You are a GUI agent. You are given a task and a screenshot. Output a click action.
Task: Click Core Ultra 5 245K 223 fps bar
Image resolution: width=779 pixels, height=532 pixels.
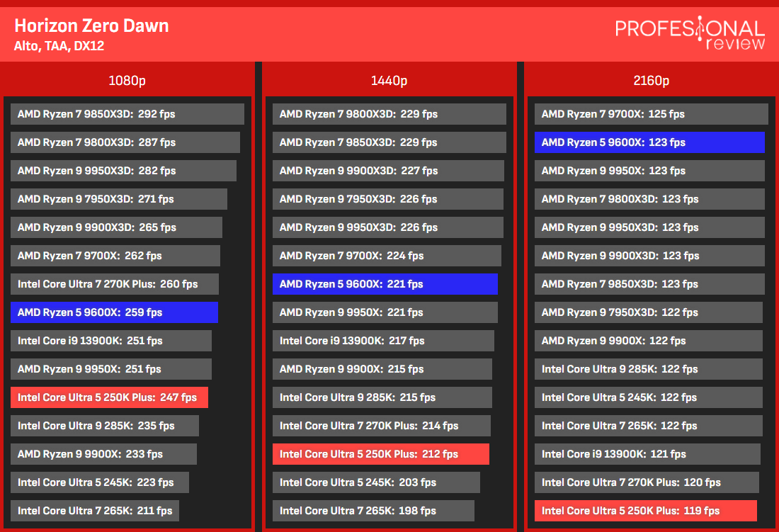pyautogui.click(x=100, y=482)
